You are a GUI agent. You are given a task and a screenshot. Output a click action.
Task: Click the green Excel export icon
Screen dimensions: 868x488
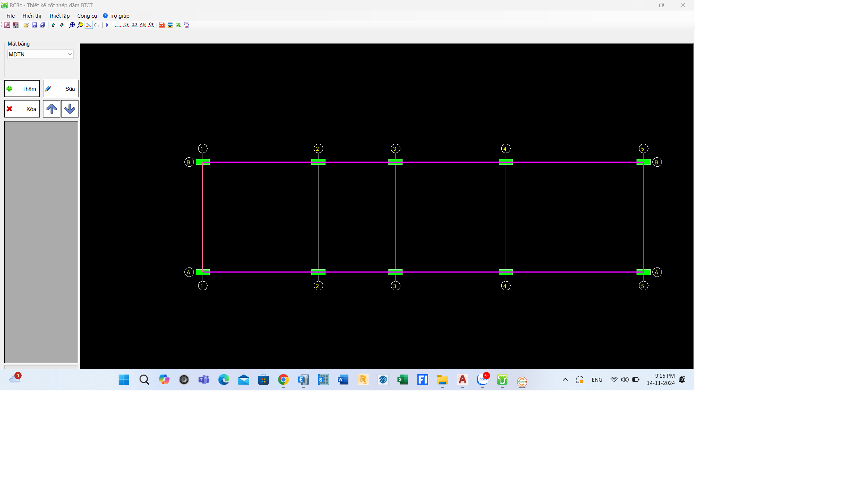coord(178,25)
